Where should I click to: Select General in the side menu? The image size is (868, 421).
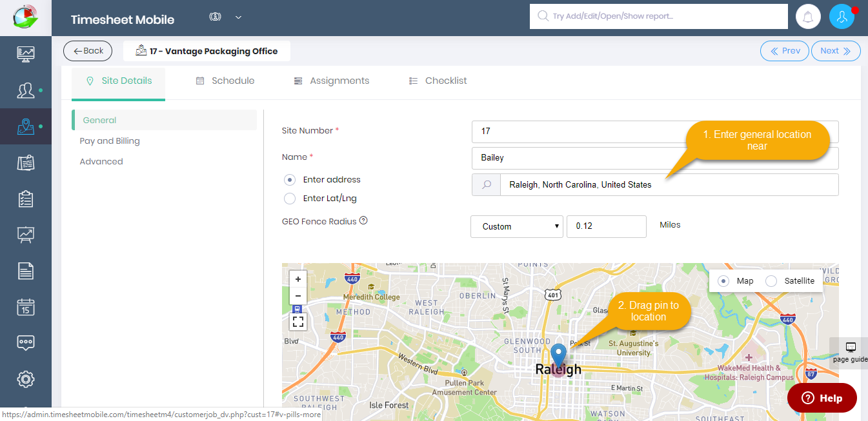(x=165, y=120)
